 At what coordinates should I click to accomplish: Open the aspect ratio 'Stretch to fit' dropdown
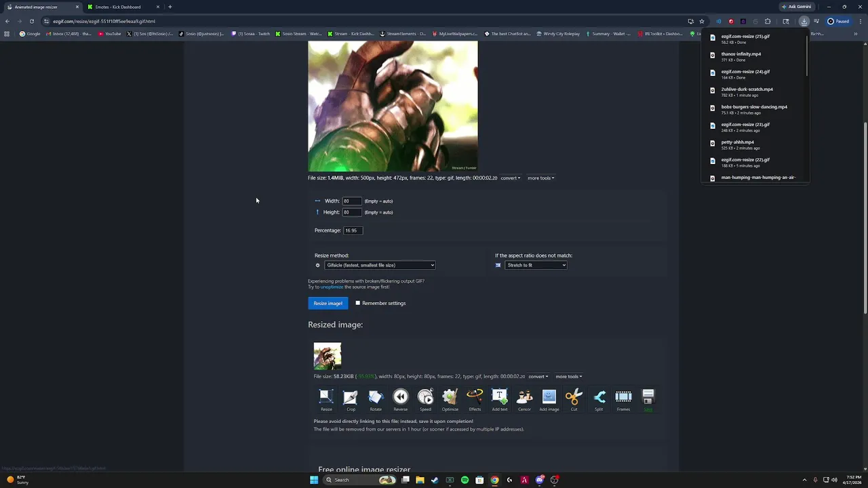tap(536, 265)
